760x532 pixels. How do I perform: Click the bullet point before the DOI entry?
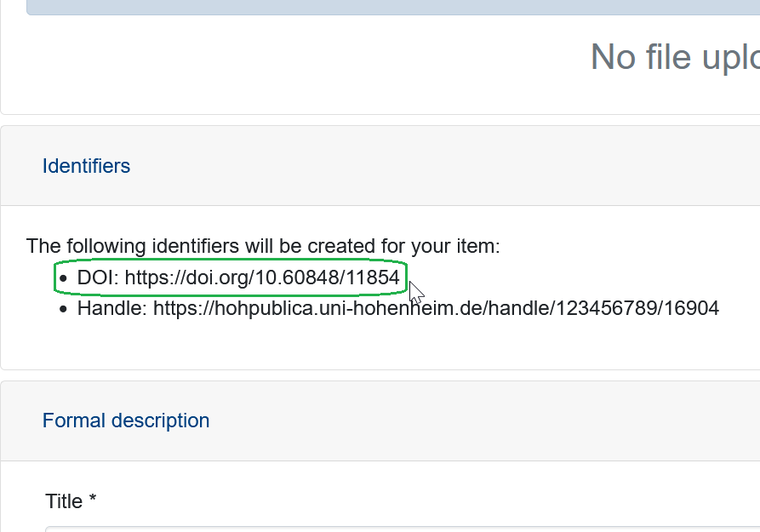pos(63,278)
